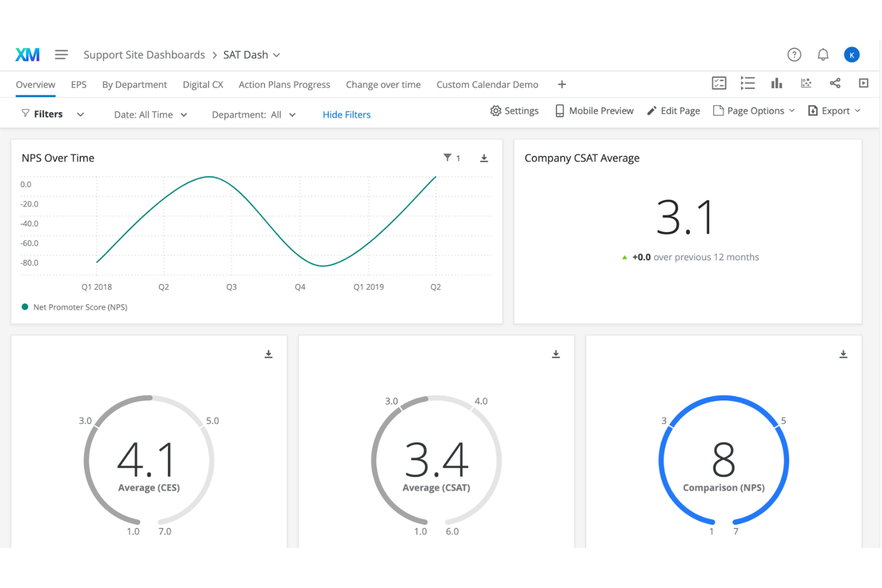
Task: Click the Average (CES) gauge value 4.1
Action: (147, 459)
